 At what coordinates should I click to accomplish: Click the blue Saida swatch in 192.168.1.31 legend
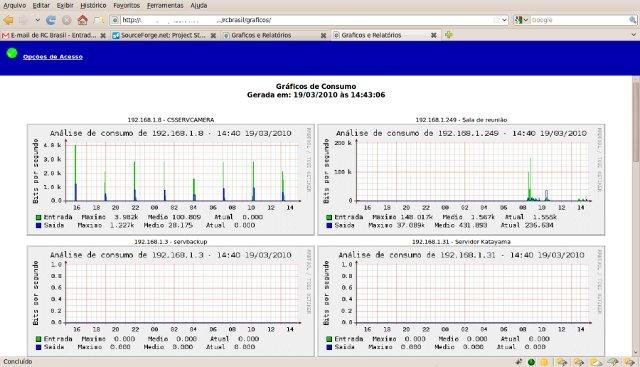[329, 347]
